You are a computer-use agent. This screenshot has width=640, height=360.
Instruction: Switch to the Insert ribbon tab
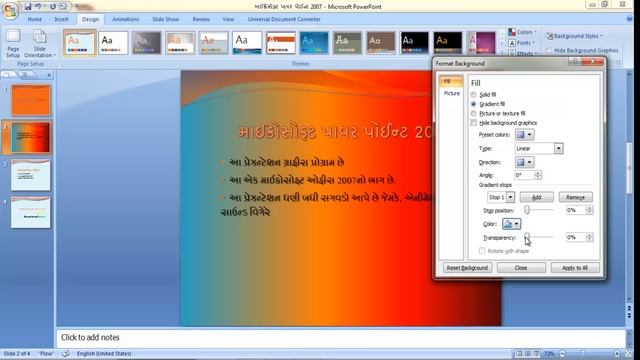62,19
